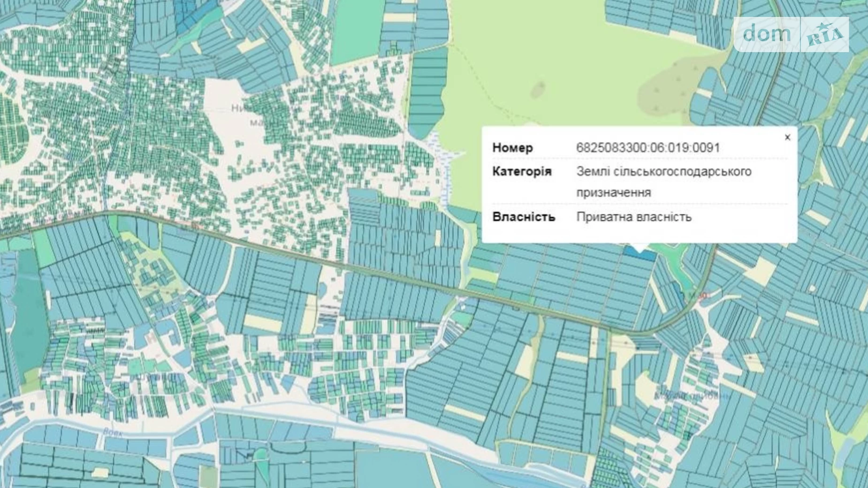
Task: Close the parcel info popup
Action: [x=787, y=137]
